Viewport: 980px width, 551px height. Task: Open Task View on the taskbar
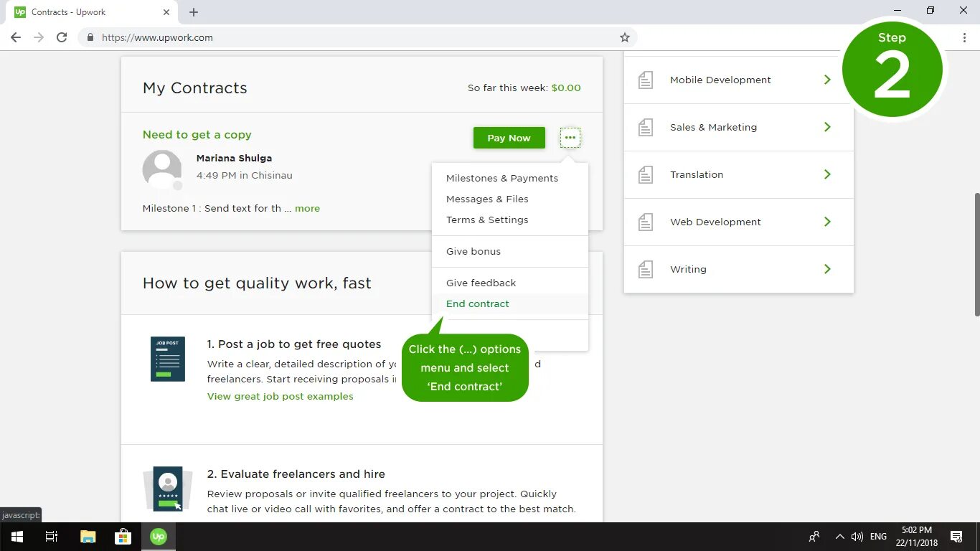click(x=52, y=537)
